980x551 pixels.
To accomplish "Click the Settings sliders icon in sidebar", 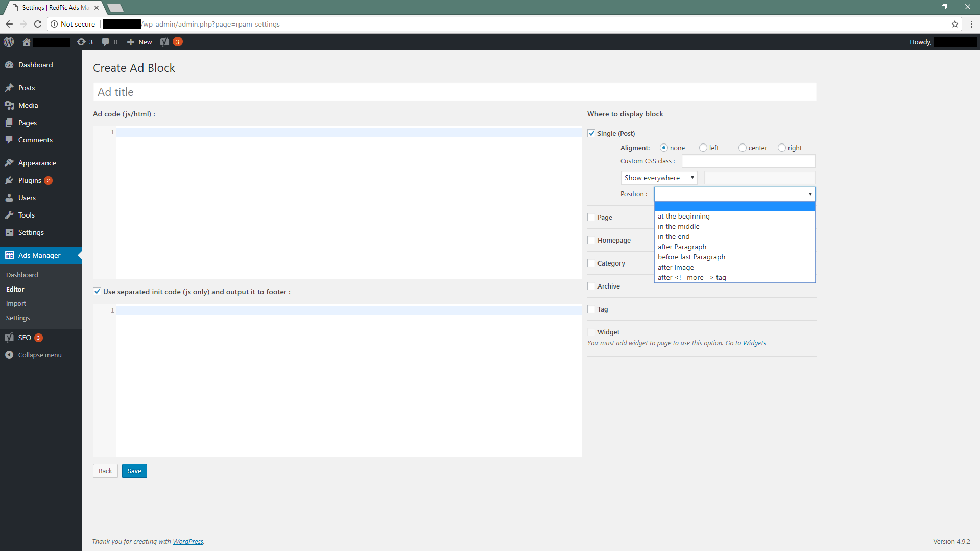I will coord(9,232).
